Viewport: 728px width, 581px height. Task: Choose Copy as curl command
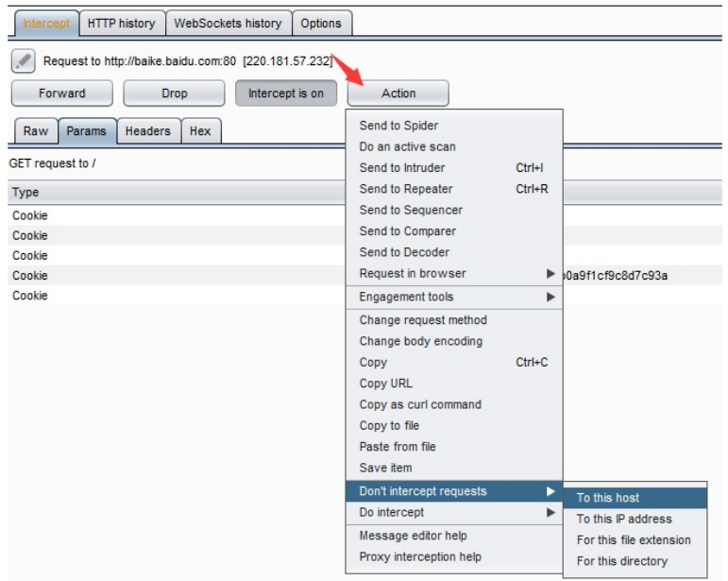point(454,404)
